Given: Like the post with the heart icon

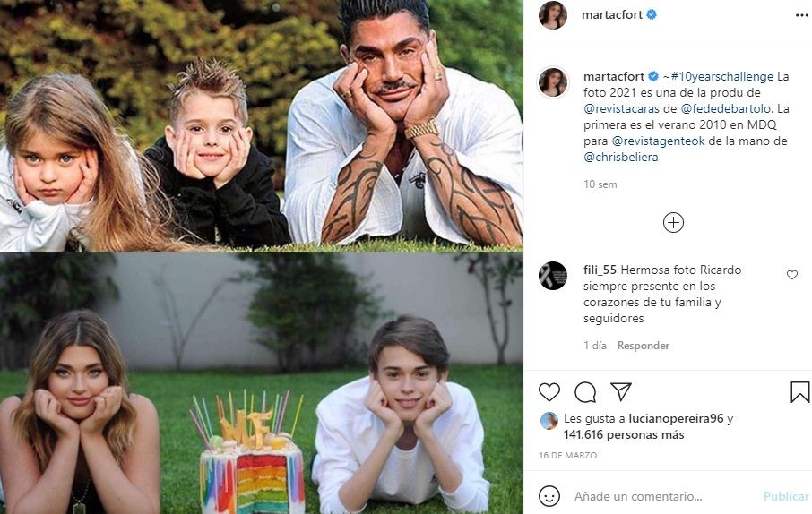Looking at the screenshot, I should tap(549, 392).
